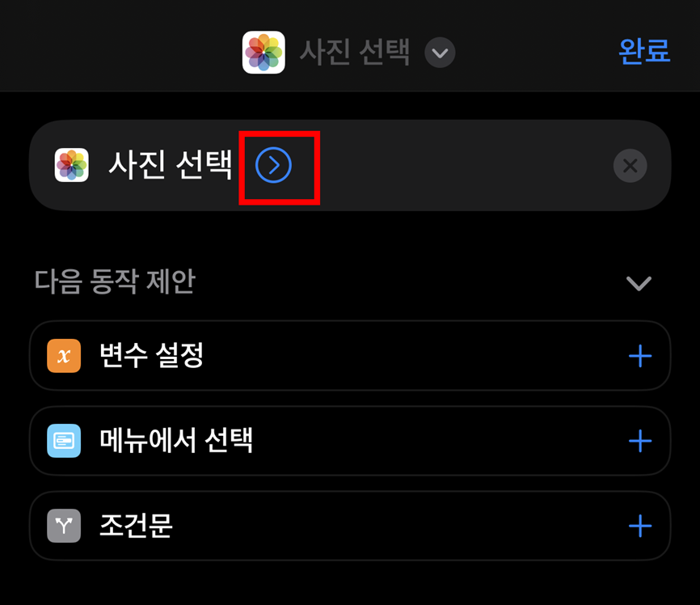Image resolution: width=700 pixels, height=605 pixels.
Task: Select the 변수 설정 suggestion row
Action: [x=350, y=356]
